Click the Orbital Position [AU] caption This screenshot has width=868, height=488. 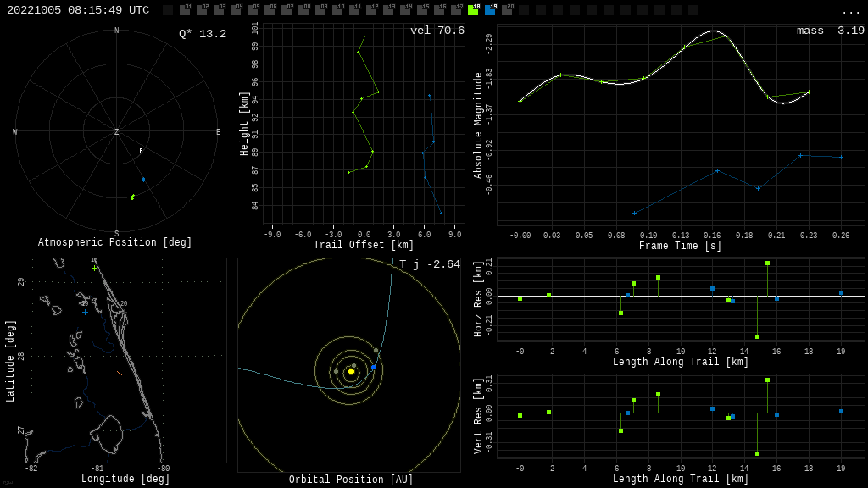351,480
